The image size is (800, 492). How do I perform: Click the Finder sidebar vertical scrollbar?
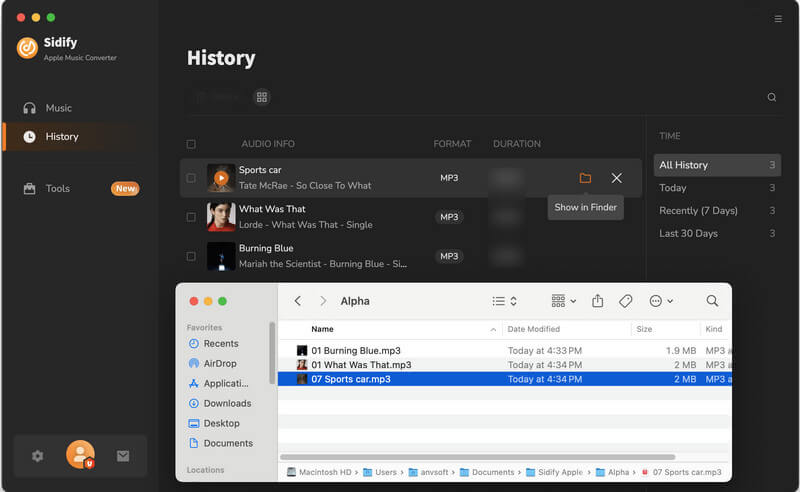(x=272, y=353)
